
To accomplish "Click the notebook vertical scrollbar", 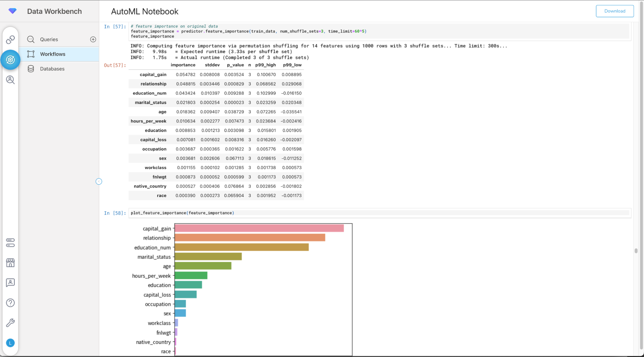I will 636,251.
